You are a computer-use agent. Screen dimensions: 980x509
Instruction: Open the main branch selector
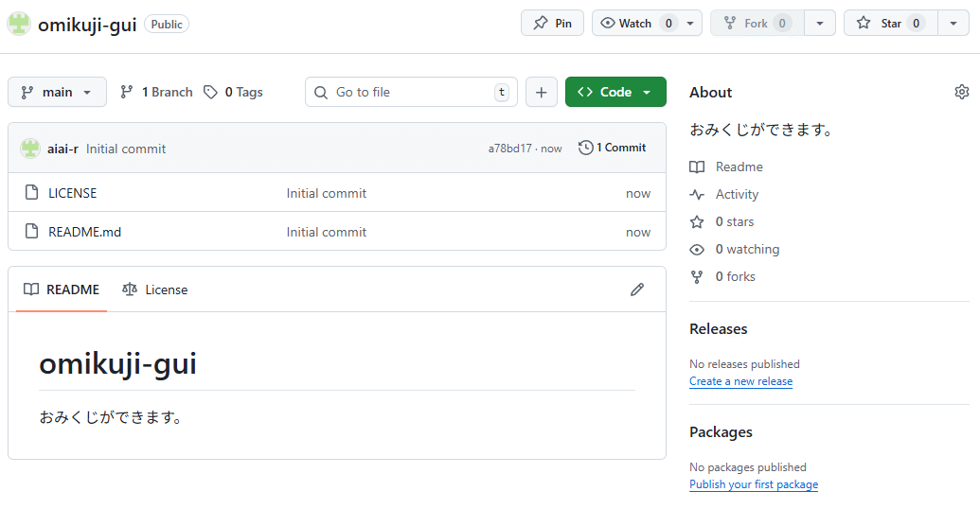(57, 92)
